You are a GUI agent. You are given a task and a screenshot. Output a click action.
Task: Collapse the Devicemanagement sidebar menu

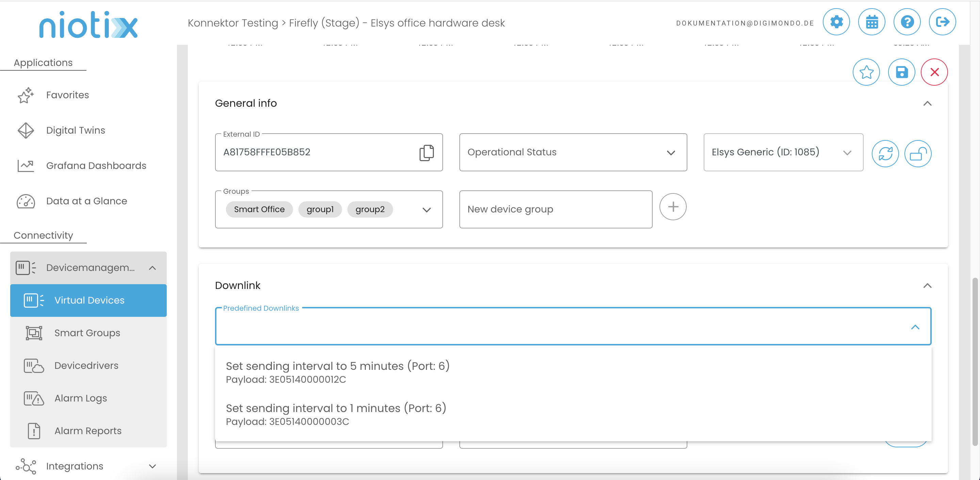pyautogui.click(x=152, y=268)
